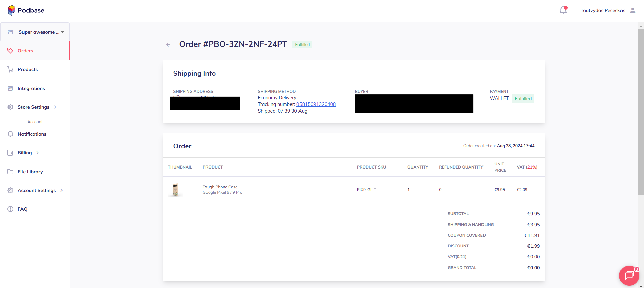Click the grand total €0.00 amount
Image resolution: width=644 pixels, height=288 pixels.
point(534,268)
